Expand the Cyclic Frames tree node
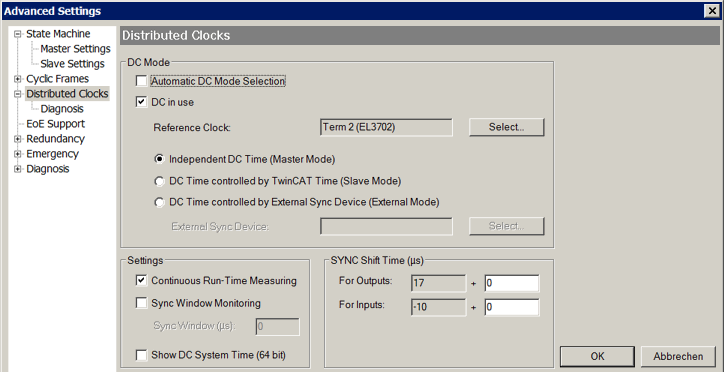 [18, 79]
